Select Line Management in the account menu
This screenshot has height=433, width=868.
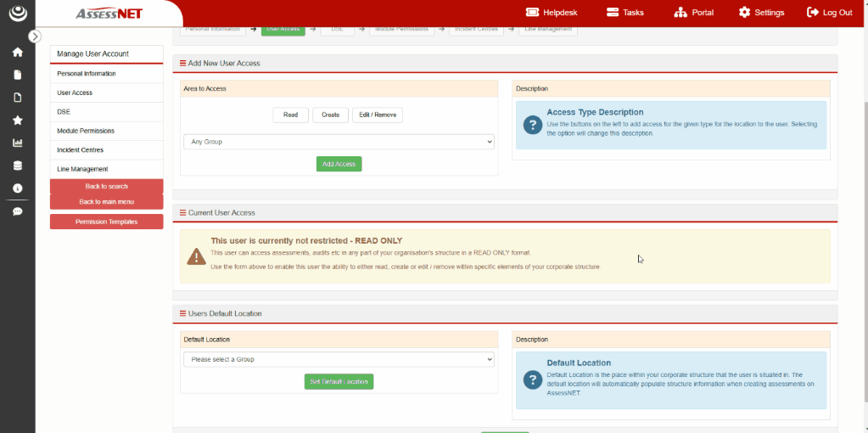click(106, 170)
